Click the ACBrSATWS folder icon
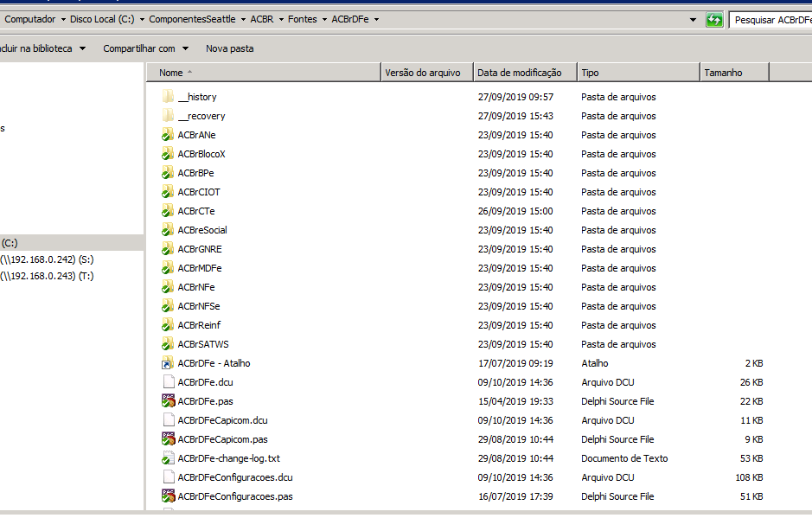The image size is (812, 518). point(168,344)
